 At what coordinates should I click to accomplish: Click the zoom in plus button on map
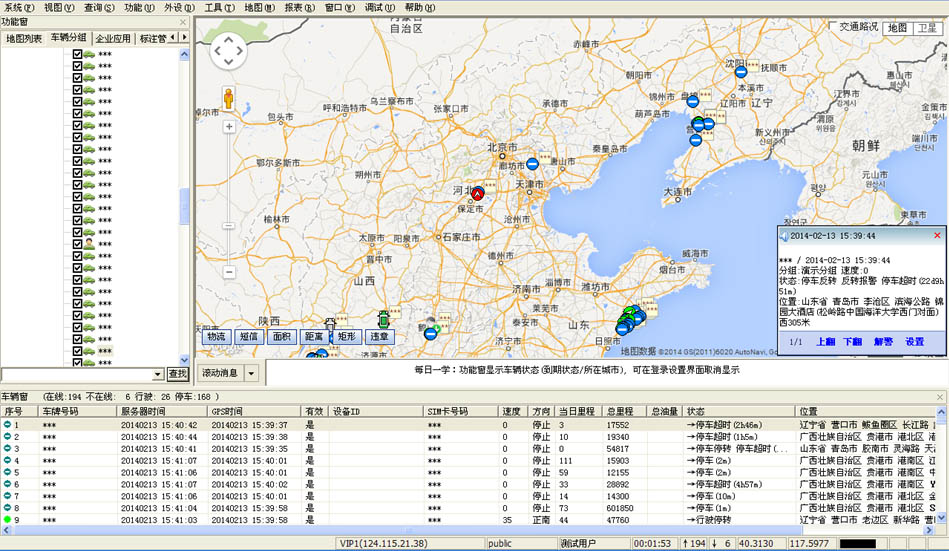tap(229, 127)
